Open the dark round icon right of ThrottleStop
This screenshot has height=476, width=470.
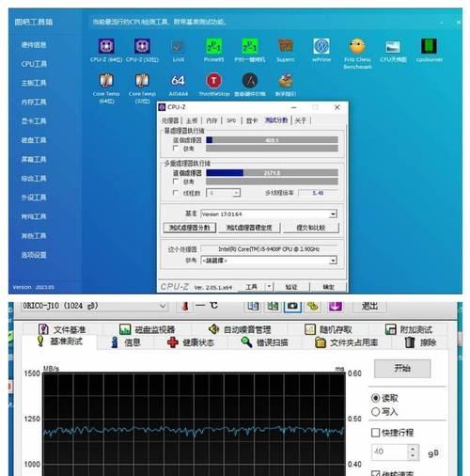pyautogui.click(x=250, y=81)
